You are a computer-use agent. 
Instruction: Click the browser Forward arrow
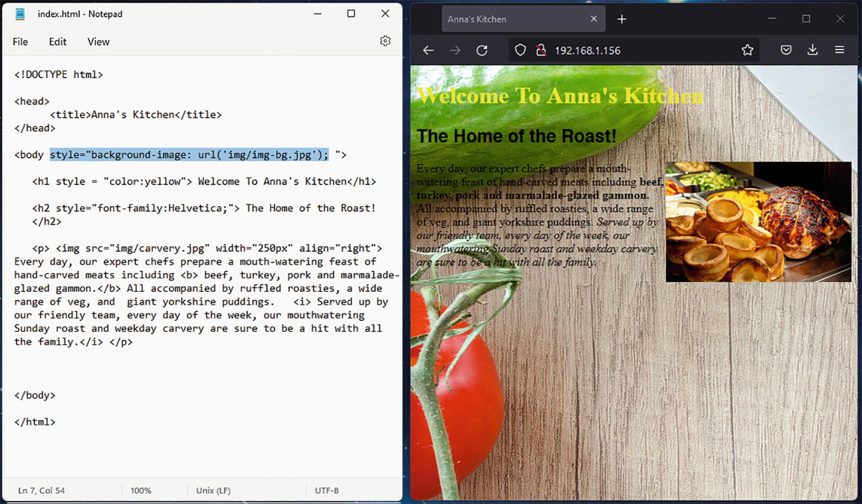(455, 50)
